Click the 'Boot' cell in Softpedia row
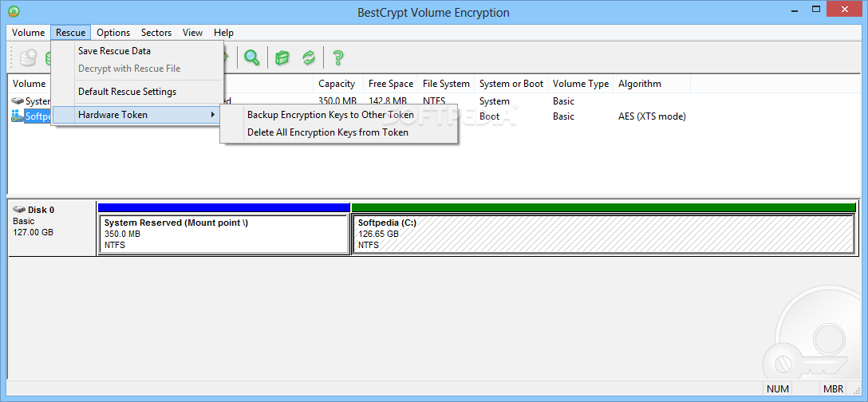The width and height of the screenshot is (868, 402). click(489, 116)
